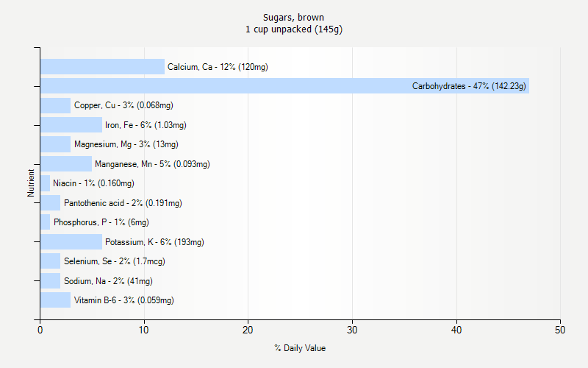Image resolution: width=588 pixels, height=368 pixels.
Task: Click the 'Potassium, K - 6% (193mg)' label
Action: [154, 243]
